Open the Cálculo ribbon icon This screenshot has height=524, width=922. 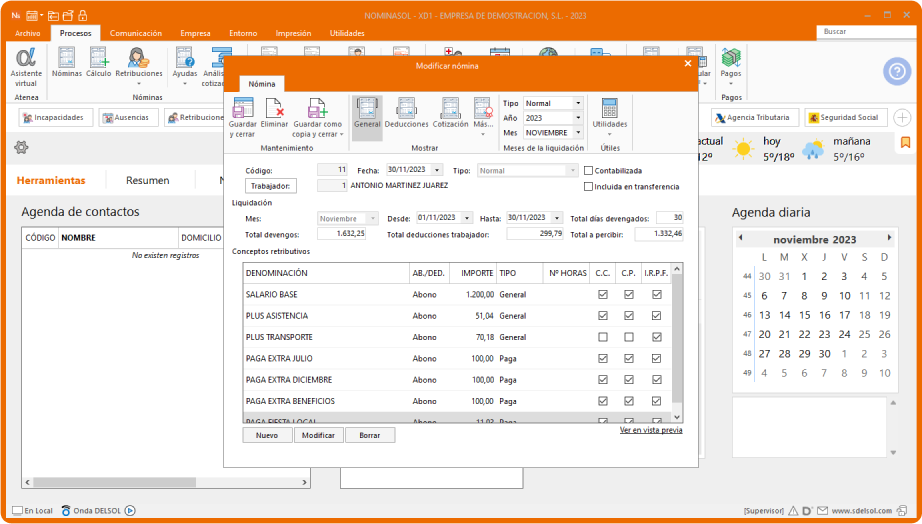tap(98, 58)
